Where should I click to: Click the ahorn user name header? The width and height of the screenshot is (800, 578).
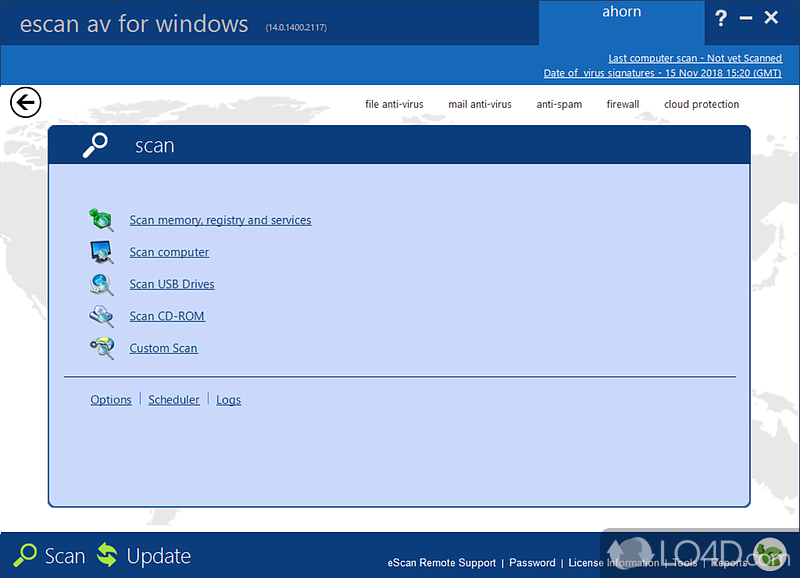(621, 12)
